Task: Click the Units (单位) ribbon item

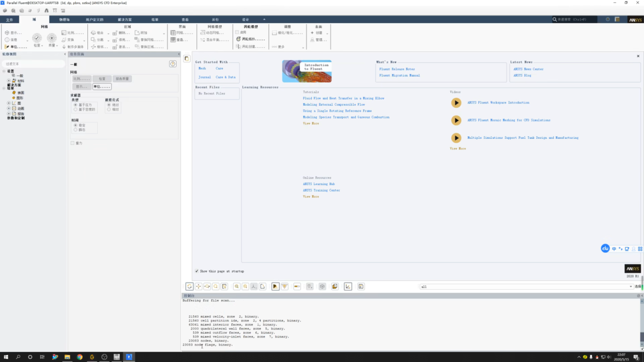Action: click(x=15, y=47)
